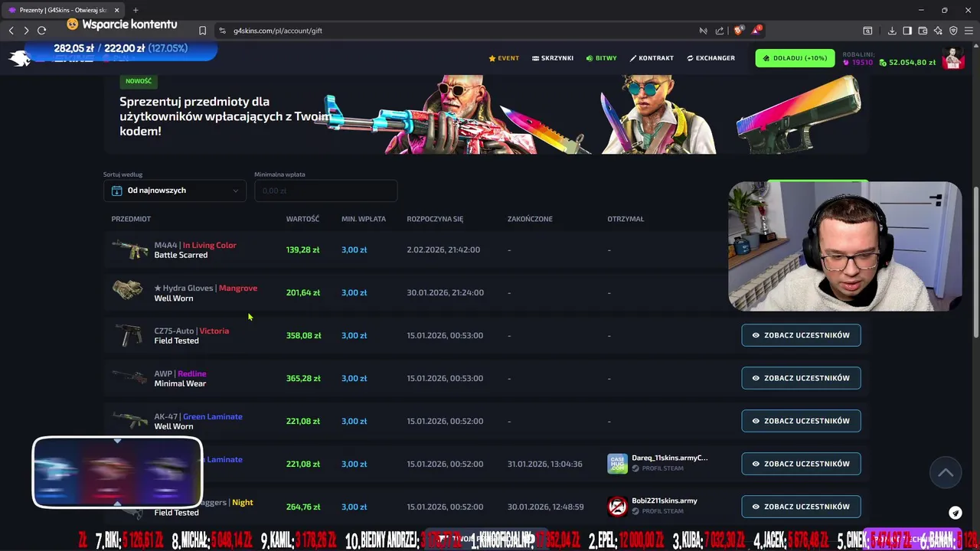
Task: Click the green coins balance icon
Action: click(x=884, y=63)
